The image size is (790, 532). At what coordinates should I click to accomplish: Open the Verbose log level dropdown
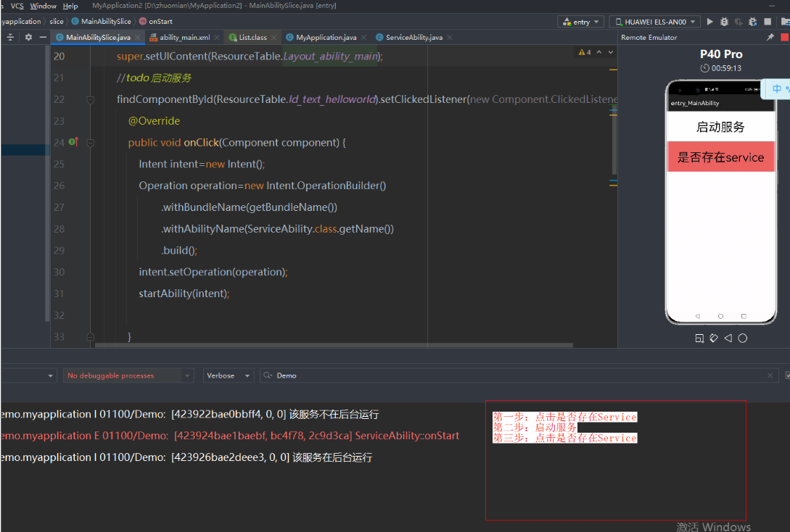pyautogui.click(x=229, y=375)
